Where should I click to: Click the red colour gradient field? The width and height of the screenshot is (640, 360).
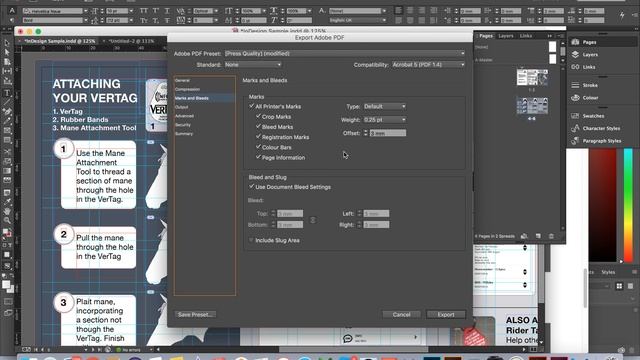[x=602, y=205]
